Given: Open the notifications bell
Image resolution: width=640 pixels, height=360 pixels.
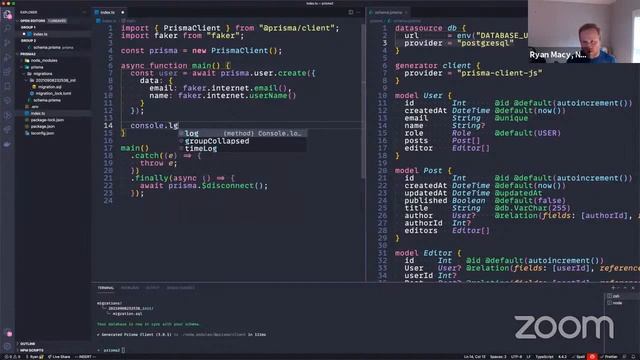Looking at the screenshot, I should pos(634,357).
